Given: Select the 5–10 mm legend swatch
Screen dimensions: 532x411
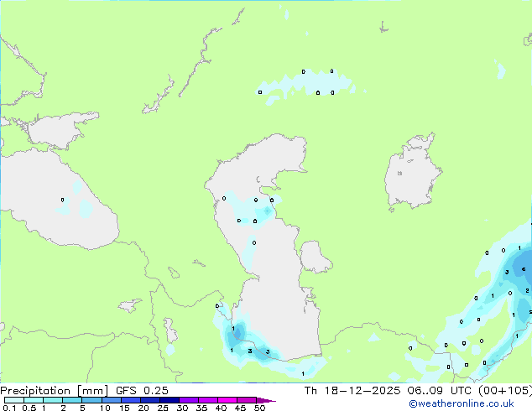Looking at the screenshot, I should click(91, 400).
